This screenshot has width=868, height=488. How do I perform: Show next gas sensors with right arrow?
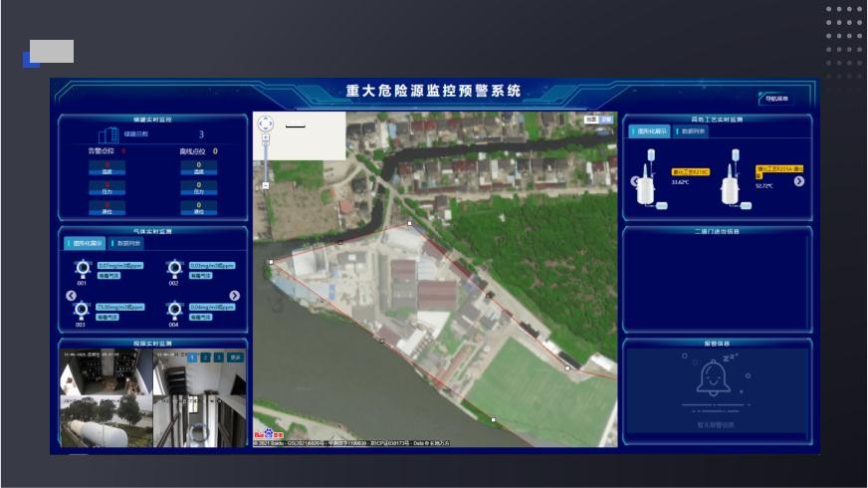pyautogui.click(x=234, y=295)
